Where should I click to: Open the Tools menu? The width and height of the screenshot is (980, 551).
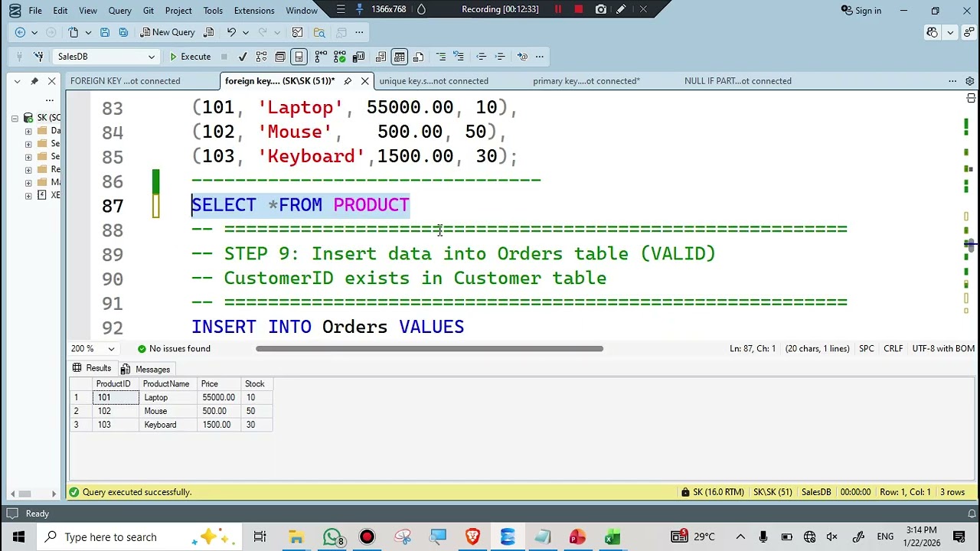(213, 11)
